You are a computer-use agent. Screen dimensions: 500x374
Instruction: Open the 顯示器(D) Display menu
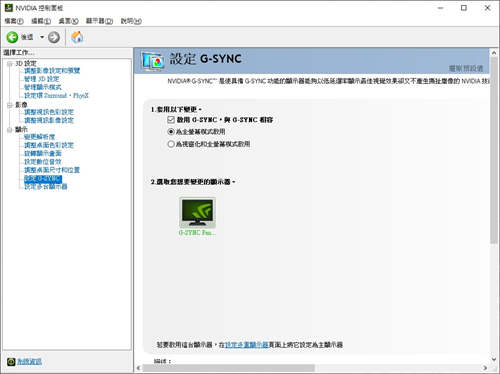coord(99,21)
